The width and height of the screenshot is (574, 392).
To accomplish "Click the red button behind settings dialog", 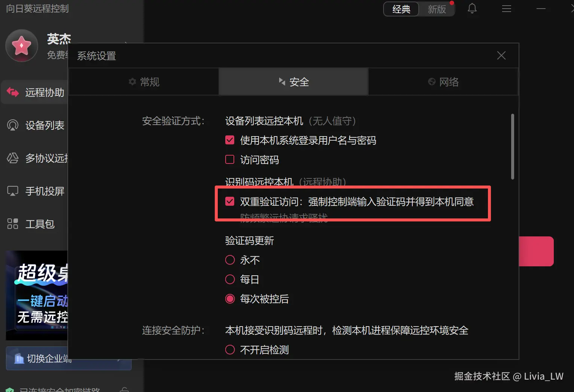I will (536, 251).
